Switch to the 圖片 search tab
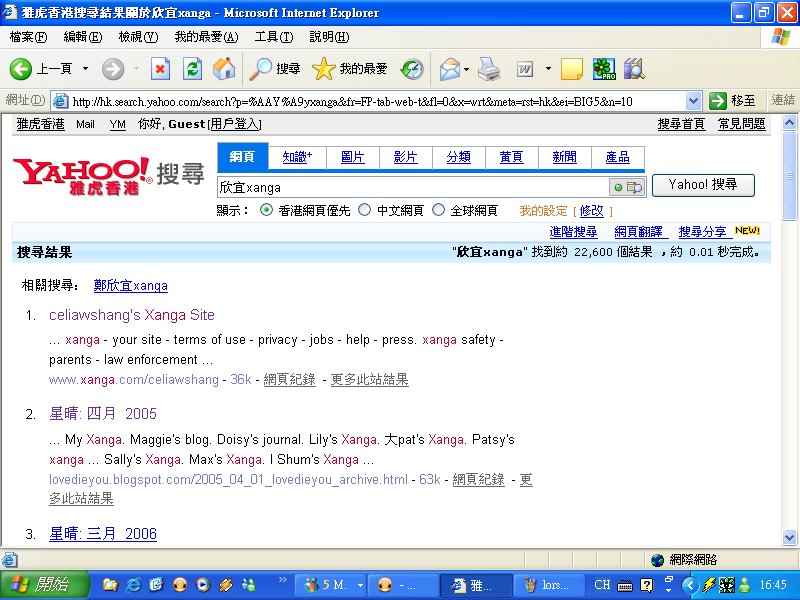 [x=353, y=157]
